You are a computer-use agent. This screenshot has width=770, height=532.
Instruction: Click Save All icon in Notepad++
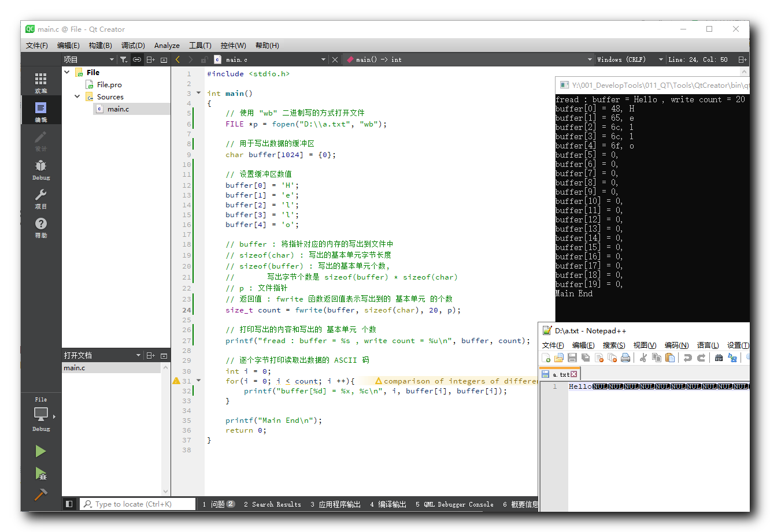point(586,358)
